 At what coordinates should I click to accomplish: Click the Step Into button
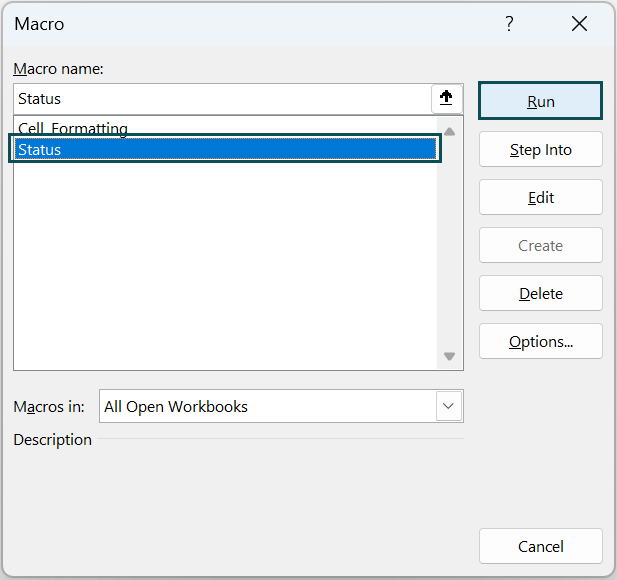[540, 149]
